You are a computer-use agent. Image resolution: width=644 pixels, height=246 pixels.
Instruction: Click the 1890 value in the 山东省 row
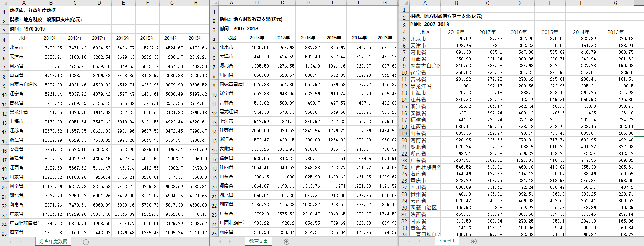pyautogui.click(x=282, y=177)
